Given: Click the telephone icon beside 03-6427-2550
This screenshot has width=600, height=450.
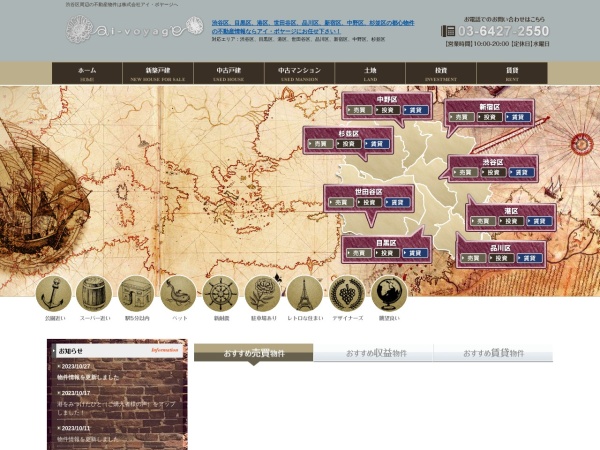Looking at the screenshot, I should coord(448,31).
